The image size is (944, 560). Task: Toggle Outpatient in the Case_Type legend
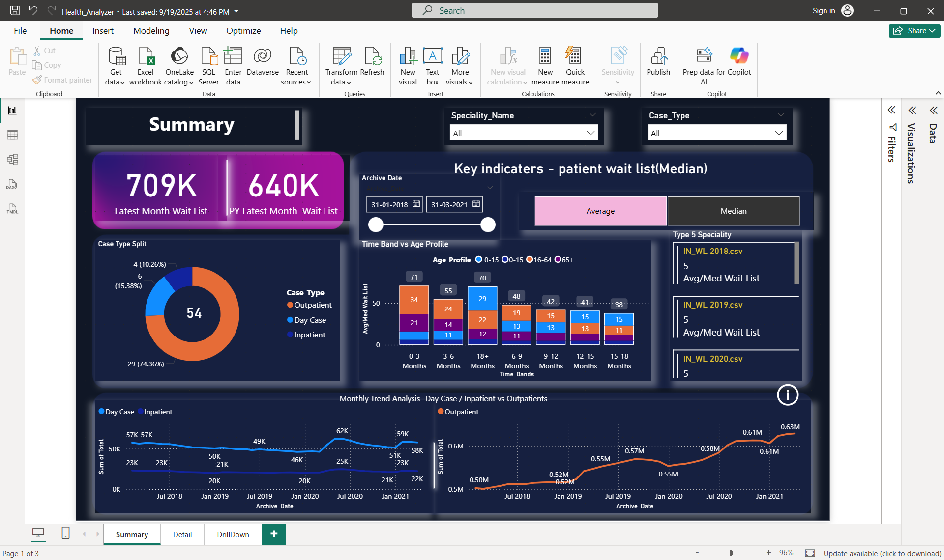point(309,305)
